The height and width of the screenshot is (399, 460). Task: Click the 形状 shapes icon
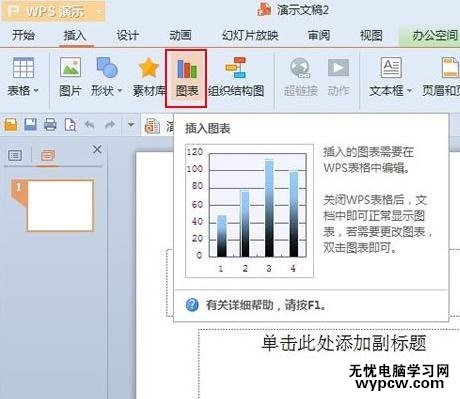pos(107,67)
